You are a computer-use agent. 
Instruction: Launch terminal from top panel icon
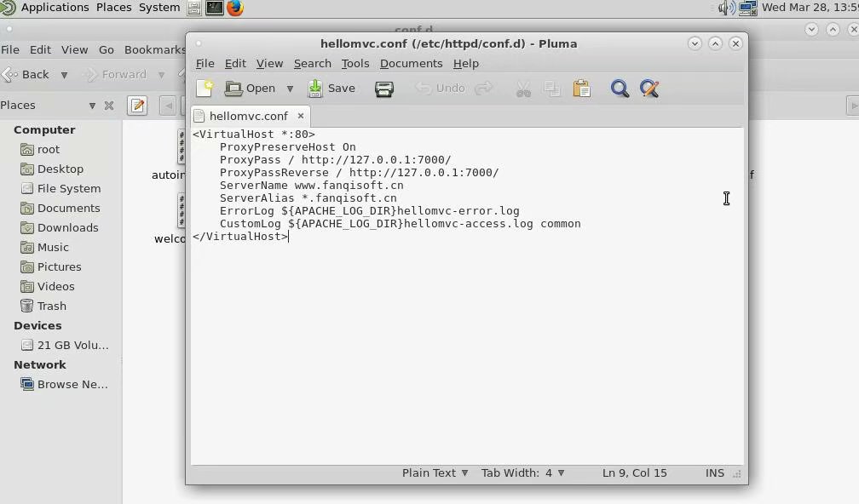coord(214,8)
